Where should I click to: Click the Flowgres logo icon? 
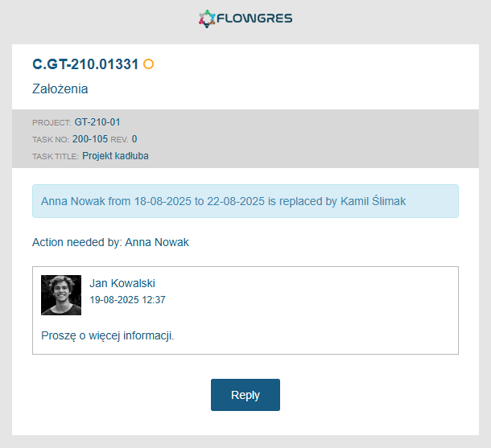[x=207, y=18]
